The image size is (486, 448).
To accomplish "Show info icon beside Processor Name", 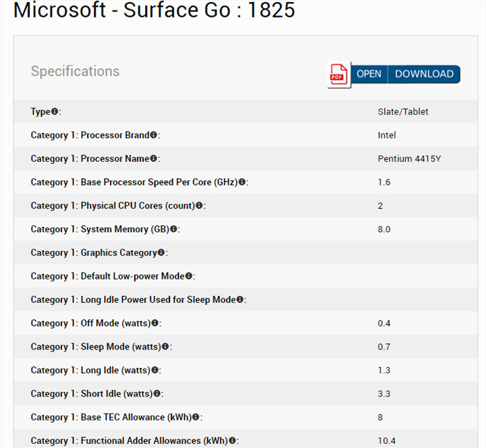I will 153,159.
